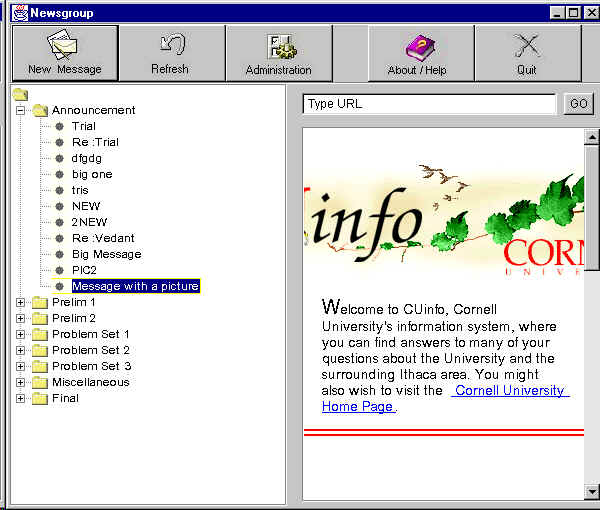The image size is (600, 510).
Task: Collapse the Announcement folder node
Action: point(20,110)
